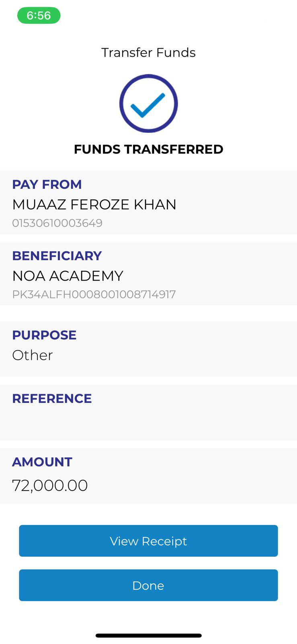Tap the home indicator bar
297x644 pixels.
click(148, 636)
